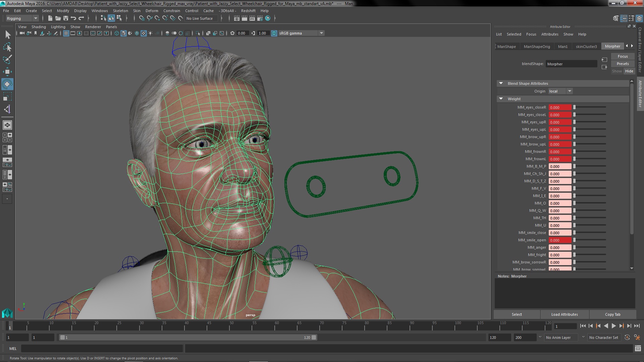Click the Show Manipulator tool icon
The image size is (644, 362).
[x=7, y=109]
